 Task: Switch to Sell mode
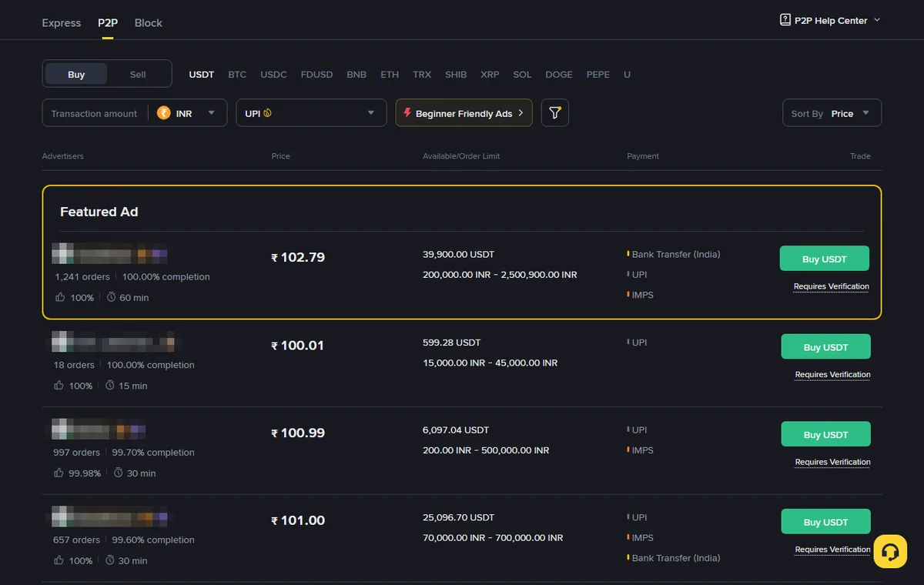coord(138,74)
